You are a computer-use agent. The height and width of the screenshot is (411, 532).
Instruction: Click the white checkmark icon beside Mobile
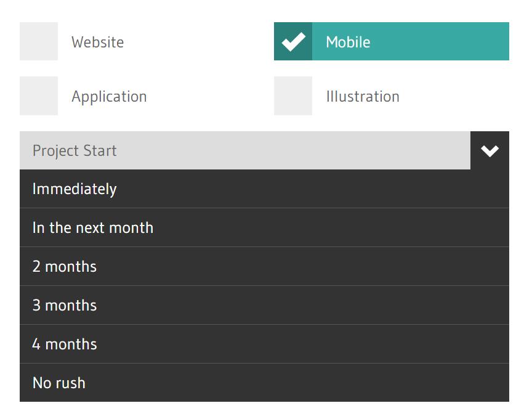coord(294,42)
